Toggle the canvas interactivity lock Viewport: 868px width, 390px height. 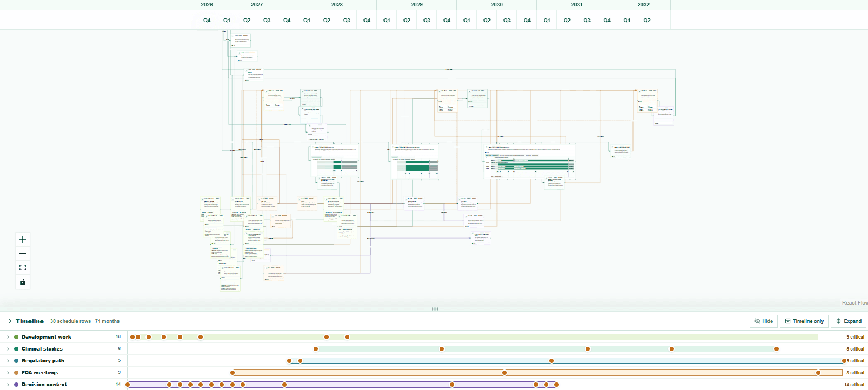coord(23,282)
